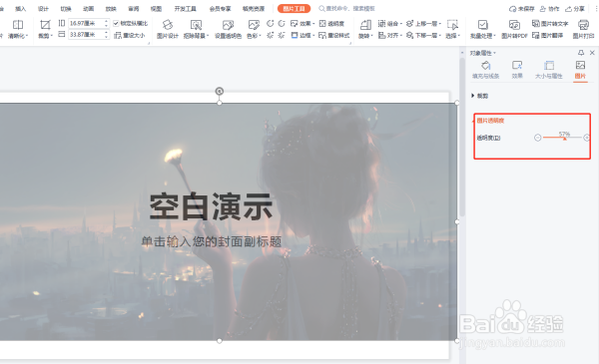Open the 会员专享 member tab
Image resolution: width=599 pixels, height=364 pixels.
coord(220,9)
